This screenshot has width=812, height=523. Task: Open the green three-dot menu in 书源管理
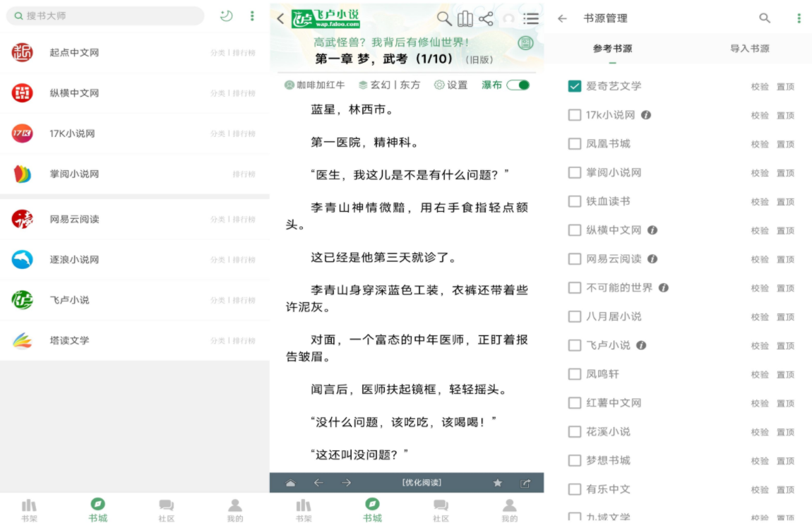(x=799, y=18)
